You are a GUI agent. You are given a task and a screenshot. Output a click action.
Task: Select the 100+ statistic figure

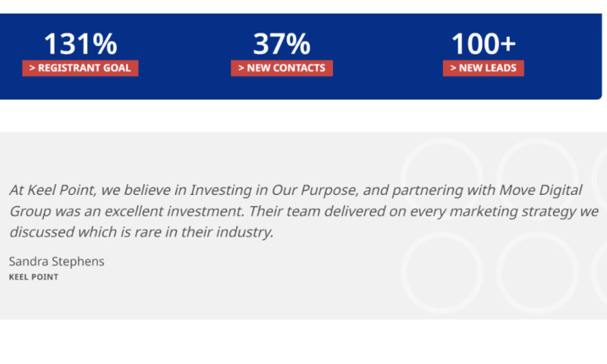pos(483,44)
